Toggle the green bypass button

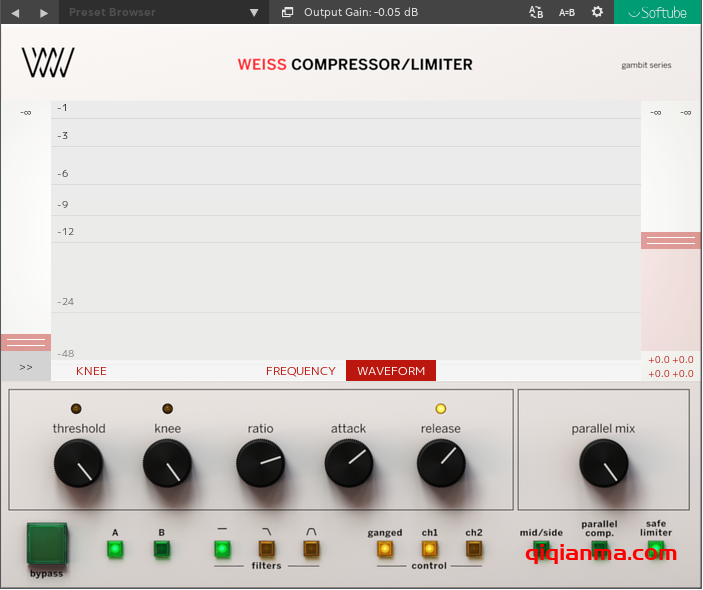[46, 543]
